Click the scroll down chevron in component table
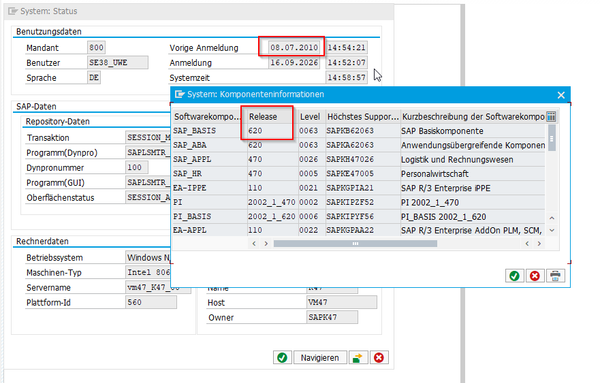 pyautogui.click(x=552, y=230)
